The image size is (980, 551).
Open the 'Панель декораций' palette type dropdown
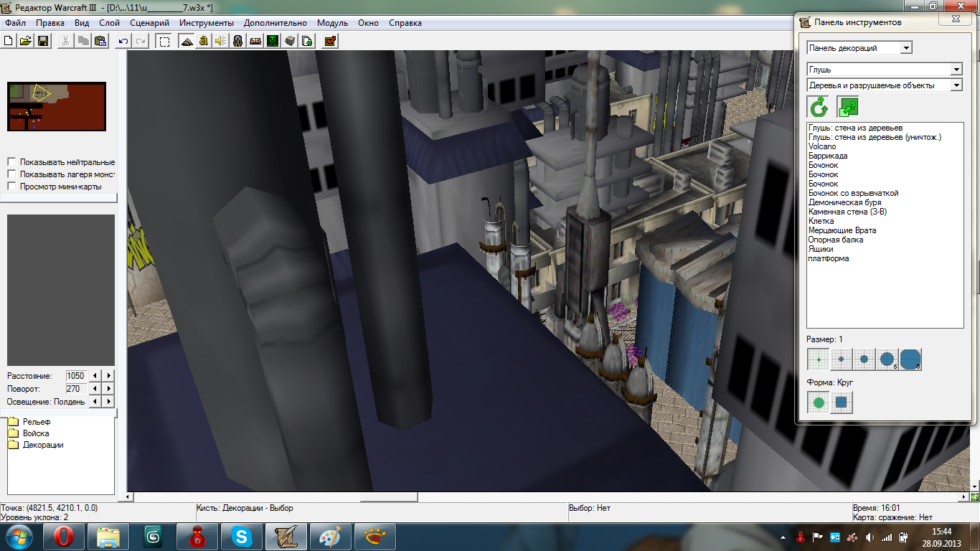tap(906, 48)
